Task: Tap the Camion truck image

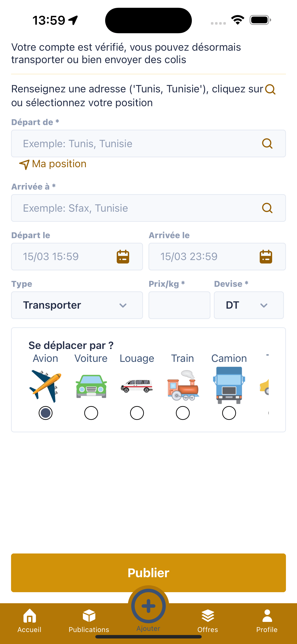Action: tap(229, 385)
